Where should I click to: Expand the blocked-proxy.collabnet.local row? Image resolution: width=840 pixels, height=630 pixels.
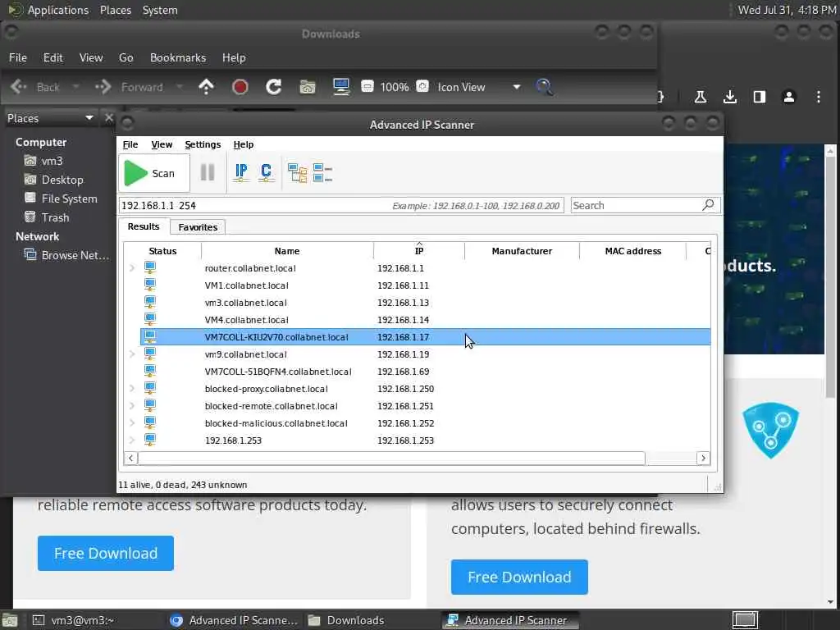click(x=132, y=388)
